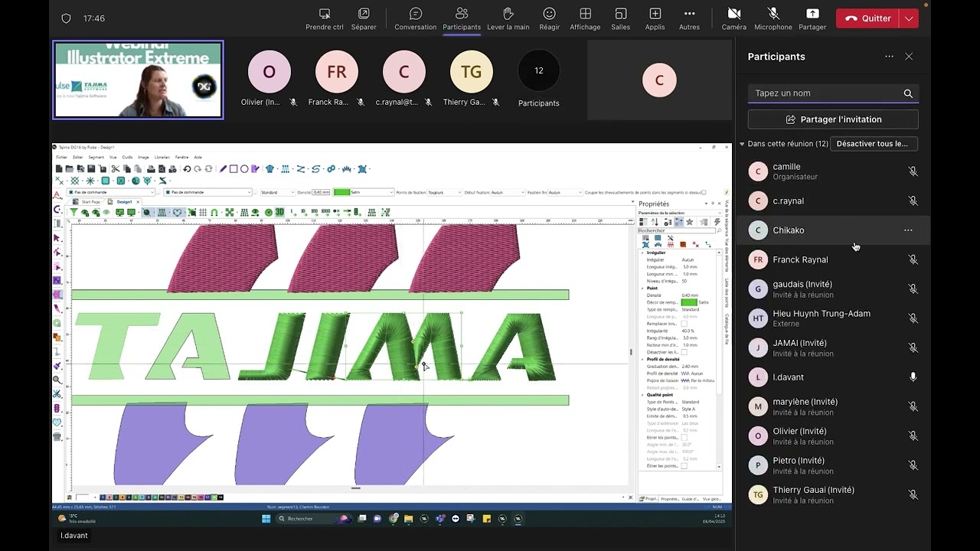Open Participants panel header more options
This screenshot has width=980, height=551.
pos(889,57)
